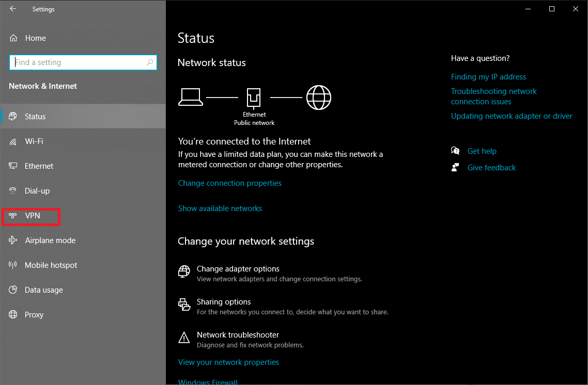Click the Proxy globe icon

pyautogui.click(x=13, y=314)
